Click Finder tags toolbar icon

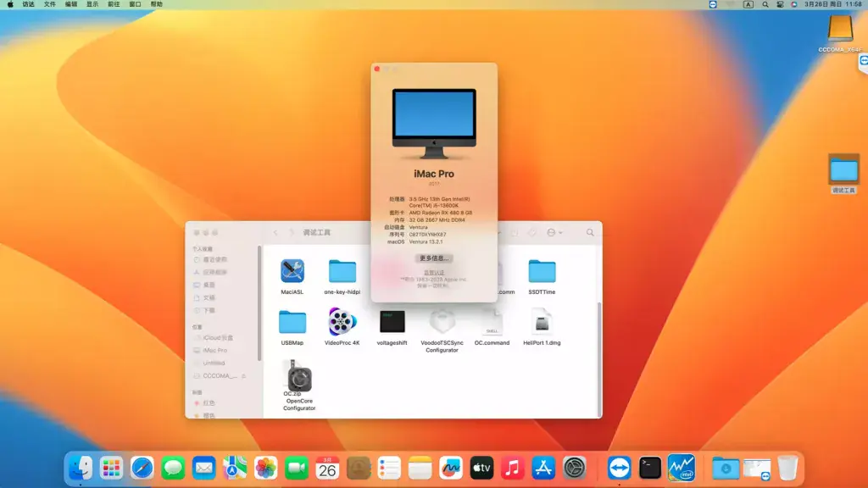[532, 232]
